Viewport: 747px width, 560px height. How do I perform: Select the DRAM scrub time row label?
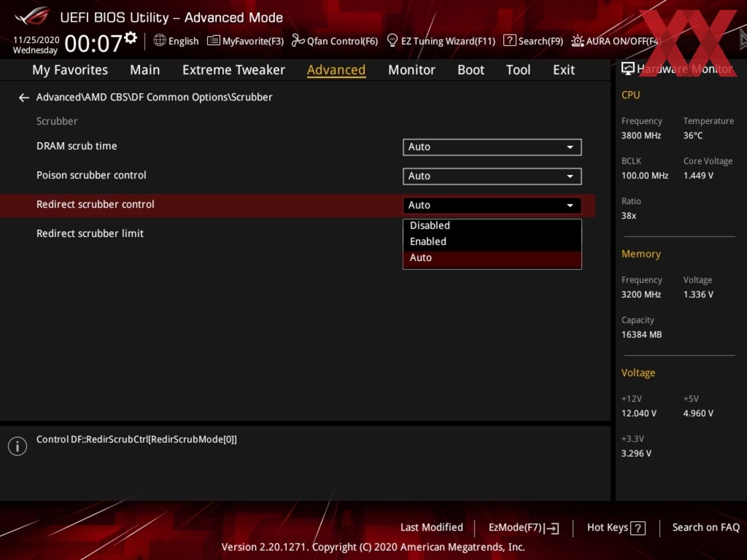pos(76,146)
